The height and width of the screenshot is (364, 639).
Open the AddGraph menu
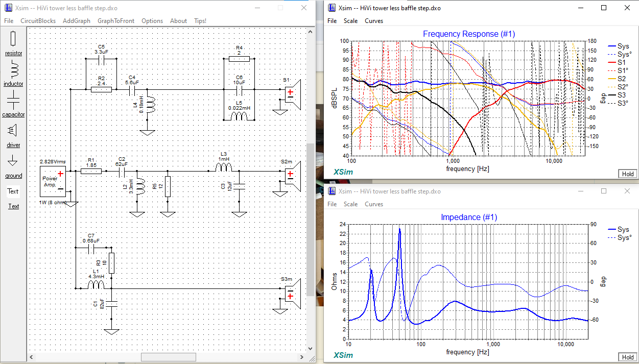(77, 21)
